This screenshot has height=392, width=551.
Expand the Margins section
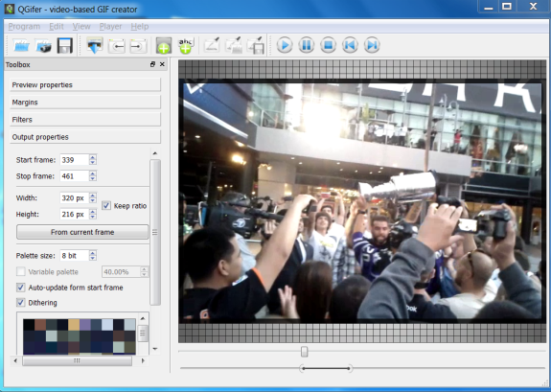85,102
